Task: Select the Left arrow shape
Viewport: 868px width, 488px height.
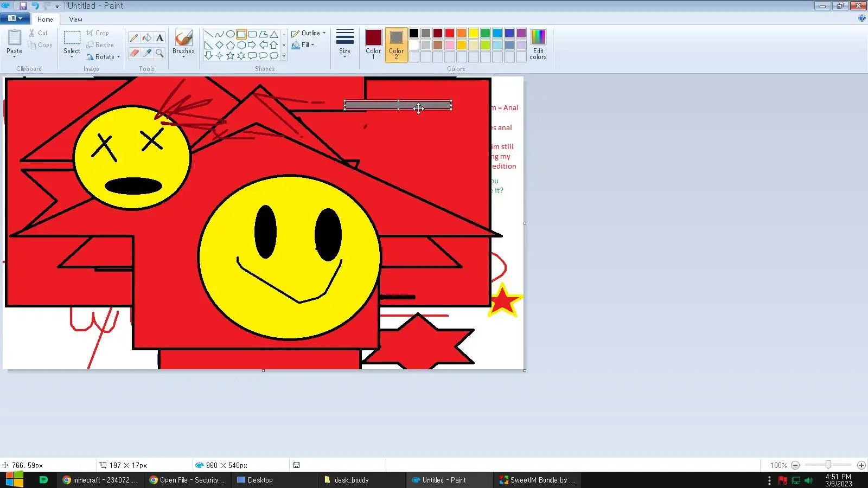Action: point(263,45)
